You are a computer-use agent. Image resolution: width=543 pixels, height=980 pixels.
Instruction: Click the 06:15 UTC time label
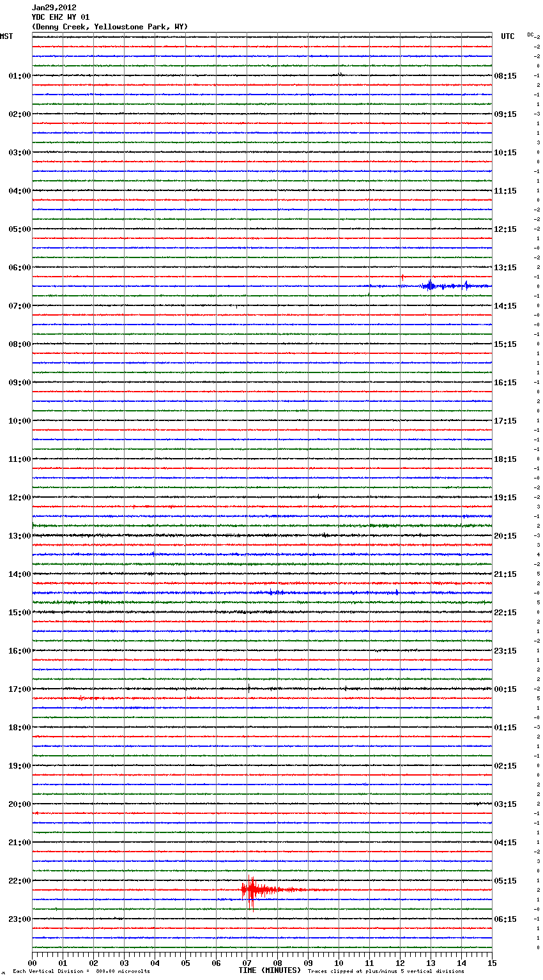coord(505,919)
